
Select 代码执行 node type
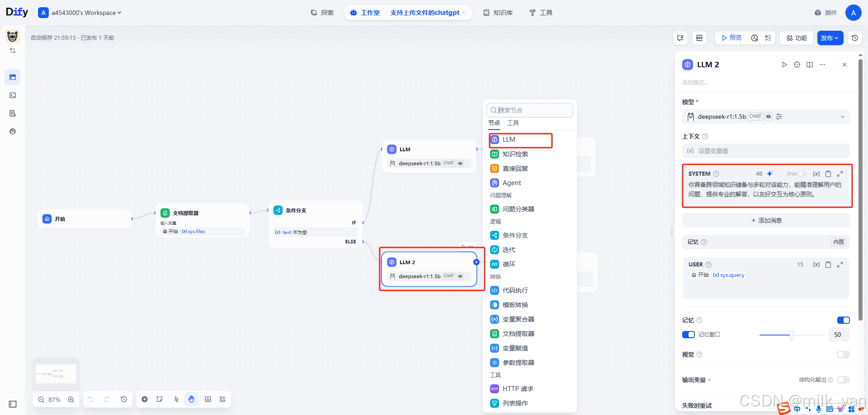pyautogui.click(x=530, y=290)
